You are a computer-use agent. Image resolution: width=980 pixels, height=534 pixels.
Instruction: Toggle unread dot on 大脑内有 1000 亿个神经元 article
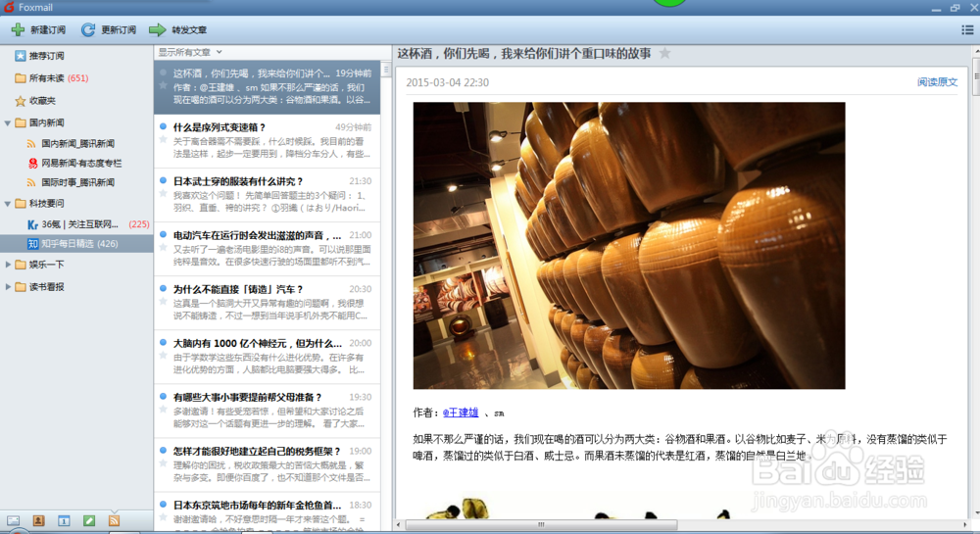[x=163, y=342]
